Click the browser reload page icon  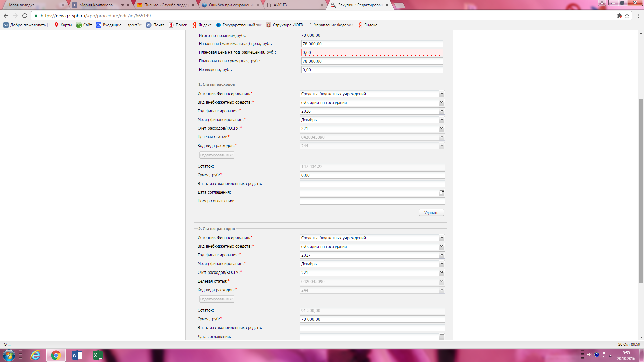coord(25,16)
